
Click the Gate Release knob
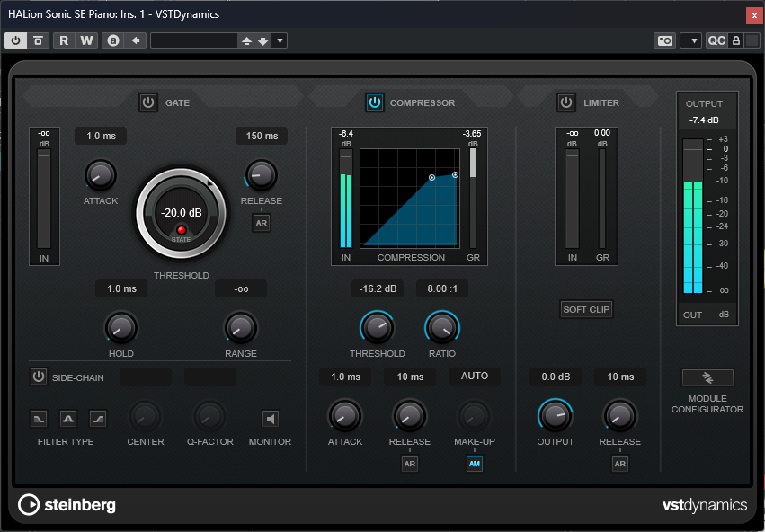coord(261,174)
